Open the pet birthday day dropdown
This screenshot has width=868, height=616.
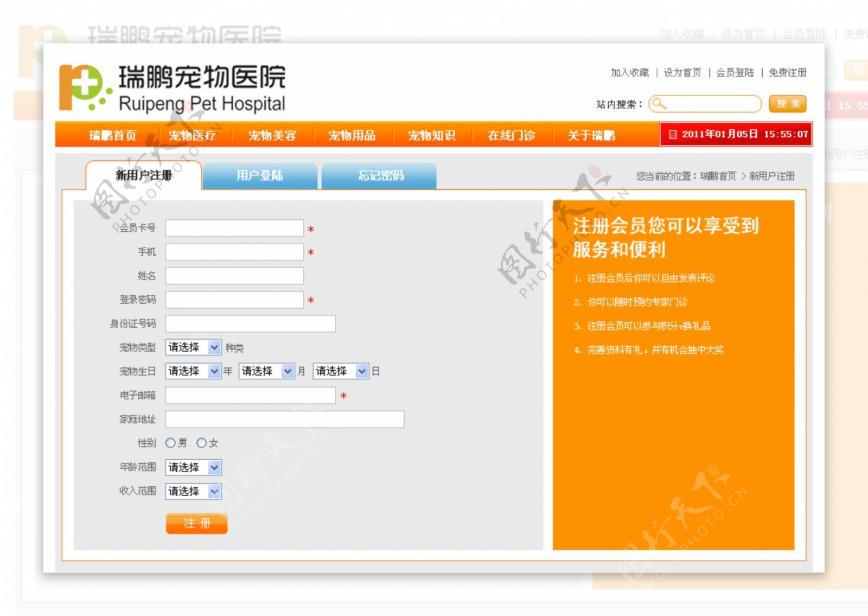tap(341, 371)
